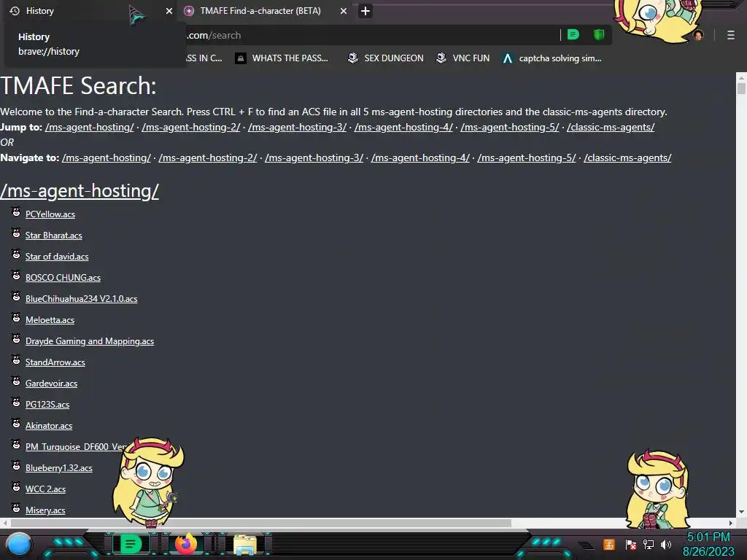Open the Start orb button
Screen dimensions: 747x560
[x=19, y=544]
